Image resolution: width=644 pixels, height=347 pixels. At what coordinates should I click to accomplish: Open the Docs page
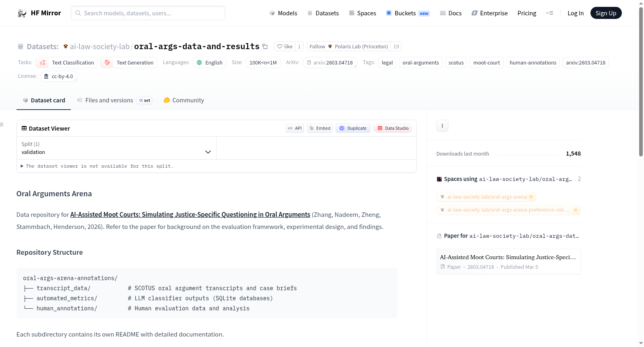point(451,13)
